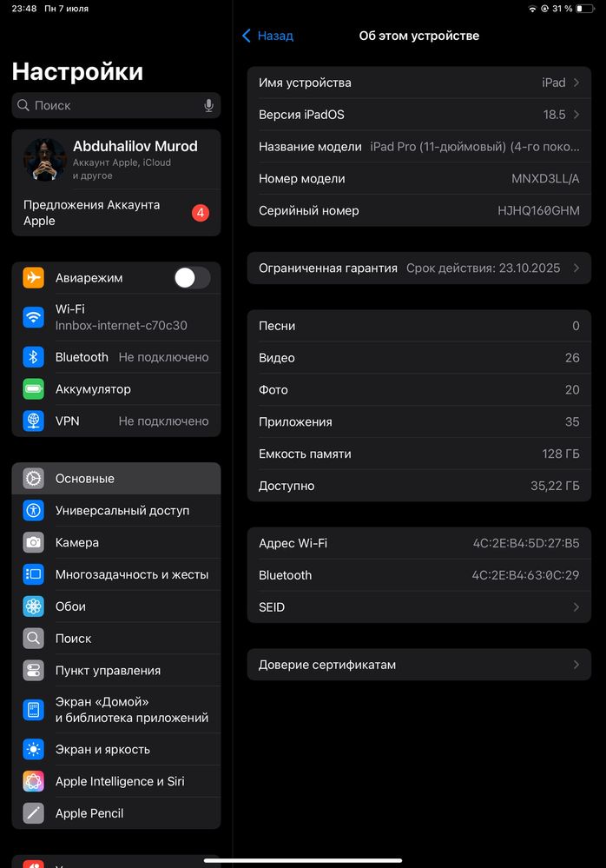Open the SEID row chevron
The width and height of the screenshot is (606, 868).
coord(576,607)
